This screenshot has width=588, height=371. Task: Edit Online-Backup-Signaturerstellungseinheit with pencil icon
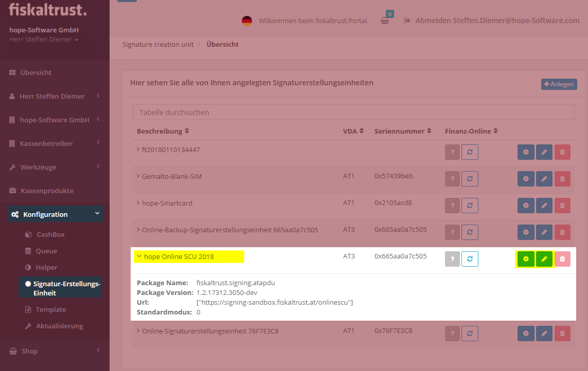point(544,232)
